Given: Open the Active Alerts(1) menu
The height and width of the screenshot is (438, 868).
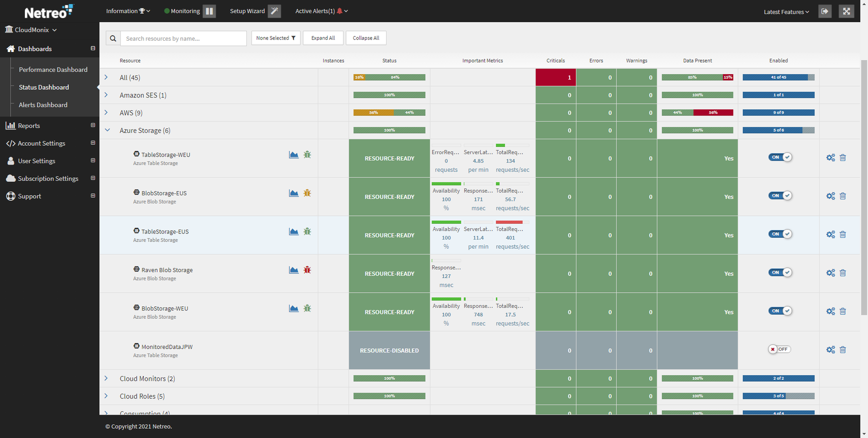Looking at the screenshot, I should (321, 11).
